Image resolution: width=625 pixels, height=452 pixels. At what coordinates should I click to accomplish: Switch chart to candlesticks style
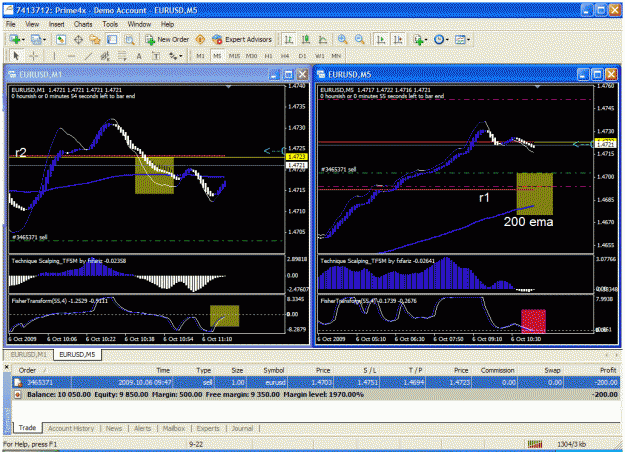pos(306,39)
